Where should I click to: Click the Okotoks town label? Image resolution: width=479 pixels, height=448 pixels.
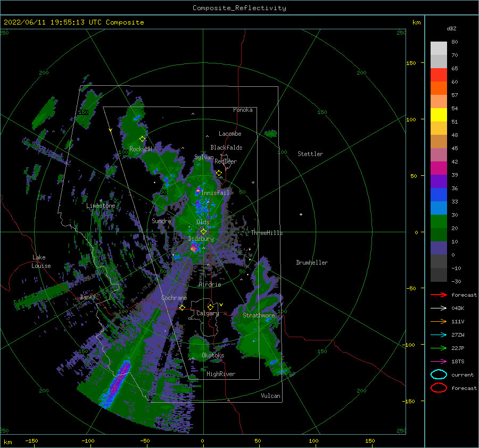point(213,355)
